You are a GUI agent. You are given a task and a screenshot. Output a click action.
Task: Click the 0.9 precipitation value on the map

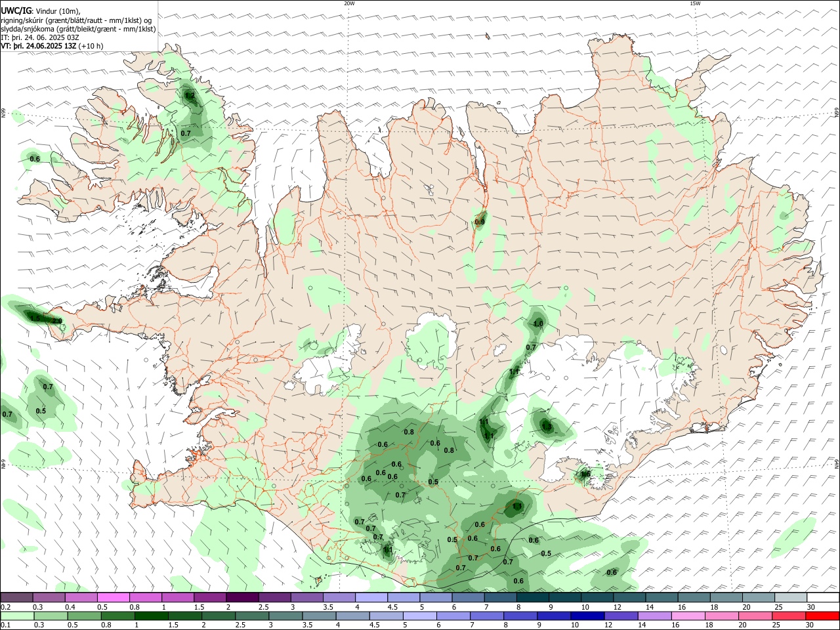tap(480, 222)
